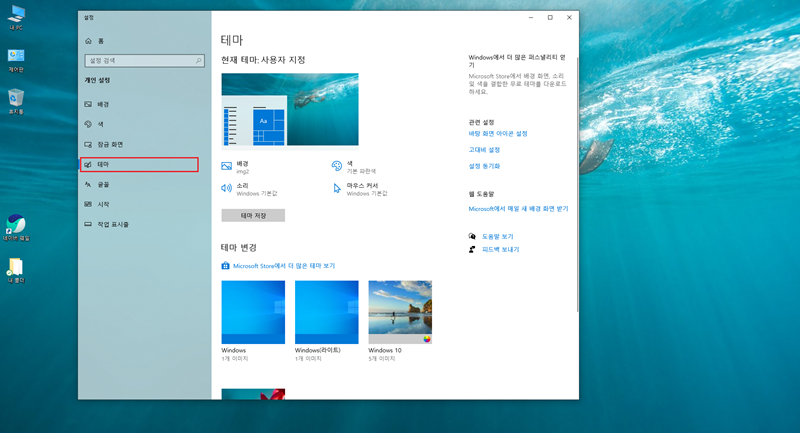
Task: Apply the Windows theme thumbnail
Action: 253,312
